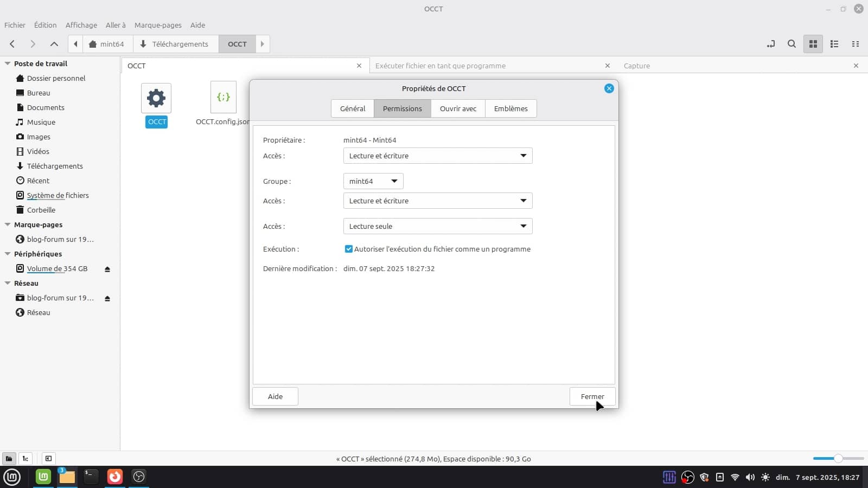Toggle the location entry icon
868x488 pixels.
point(770,44)
